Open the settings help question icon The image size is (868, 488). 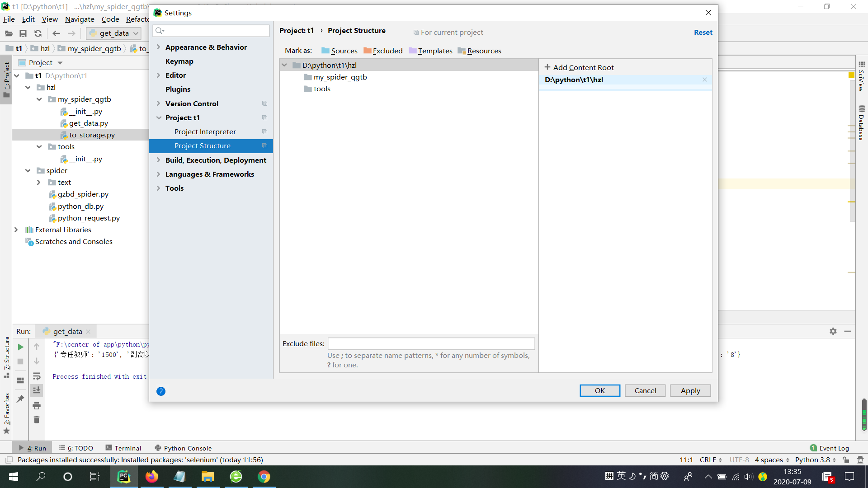160,391
